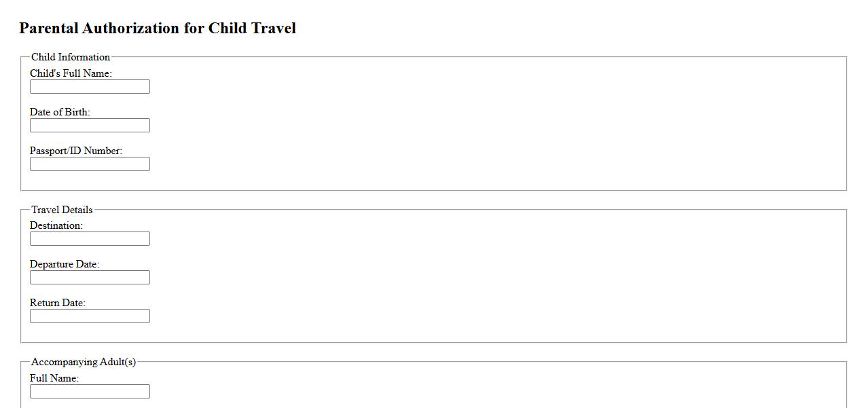
Task: Click the "Destination:" label
Action: pyautogui.click(x=56, y=225)
